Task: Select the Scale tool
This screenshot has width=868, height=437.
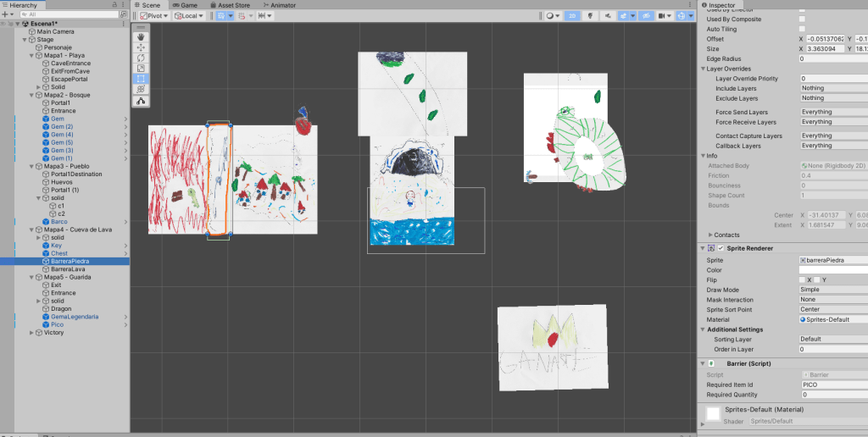Action: click(142, 68)
